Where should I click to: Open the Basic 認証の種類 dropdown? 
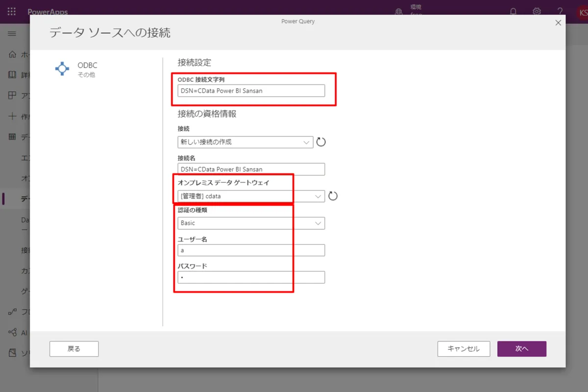[318, 223]
